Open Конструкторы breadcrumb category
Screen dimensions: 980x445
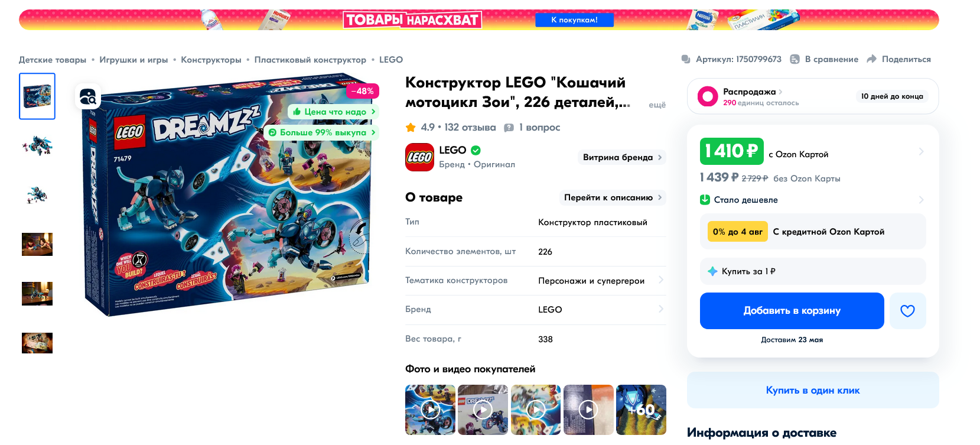(x=211, y=60)
